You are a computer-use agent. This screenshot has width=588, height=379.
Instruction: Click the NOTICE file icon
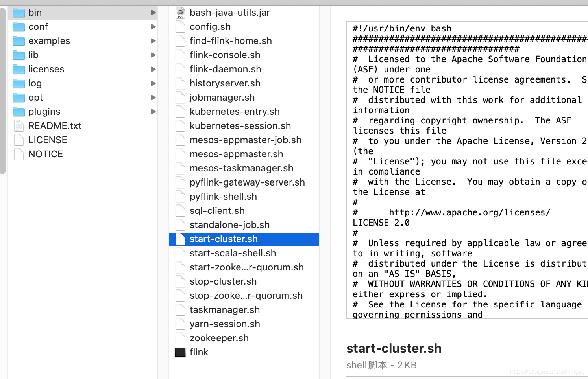pos(19,154)
